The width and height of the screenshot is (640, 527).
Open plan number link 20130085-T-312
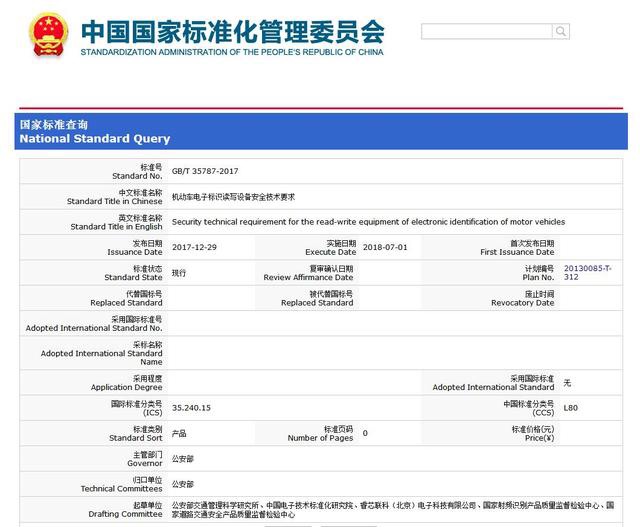click(x=587, y=273)
